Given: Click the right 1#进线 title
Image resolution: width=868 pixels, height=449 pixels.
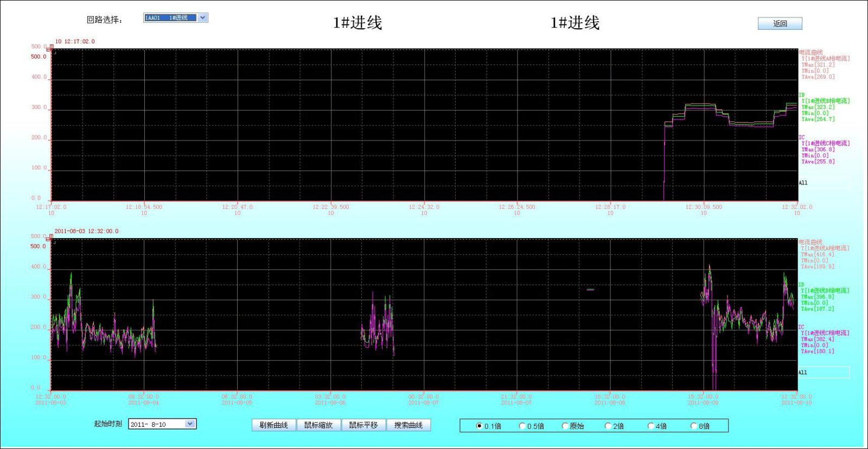Looking at the screenshot, I should (575, 23).
